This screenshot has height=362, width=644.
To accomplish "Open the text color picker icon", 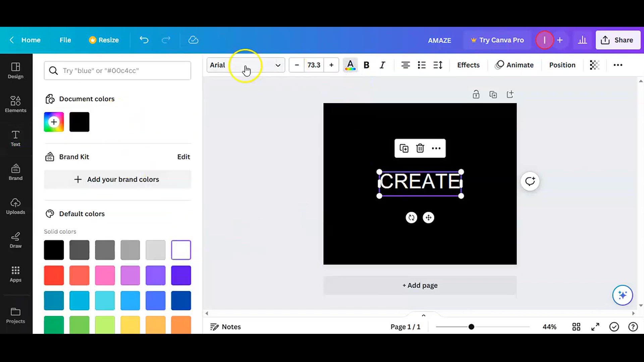I will coord(350,65).
